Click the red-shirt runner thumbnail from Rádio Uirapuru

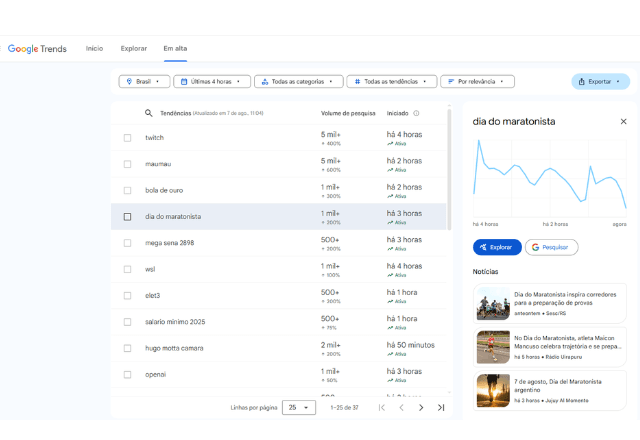click(493, 347)
